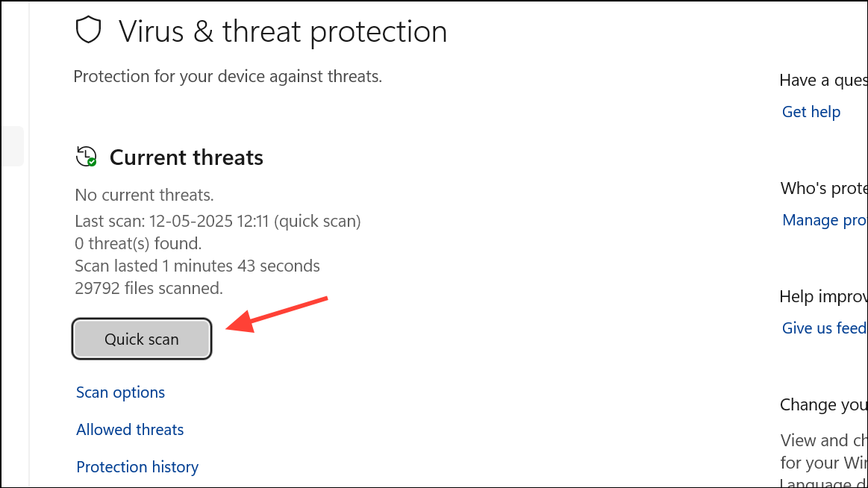Image resolution: width=868 pixels, height=488 pixels.
Task: Click the Last scan date line
Action: [x=217, y=222]
